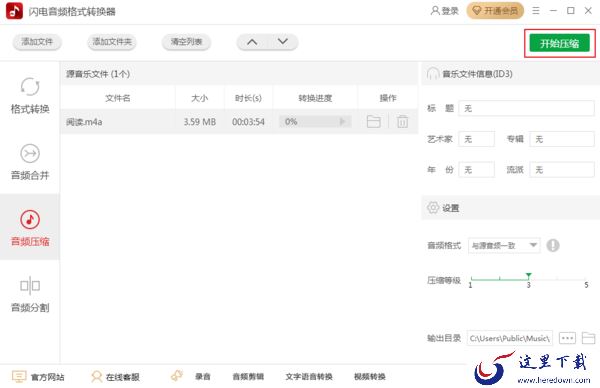Click the compression level slider handle at 3
The height and width of the screenshot is (388, 600).
coord(528,276)
